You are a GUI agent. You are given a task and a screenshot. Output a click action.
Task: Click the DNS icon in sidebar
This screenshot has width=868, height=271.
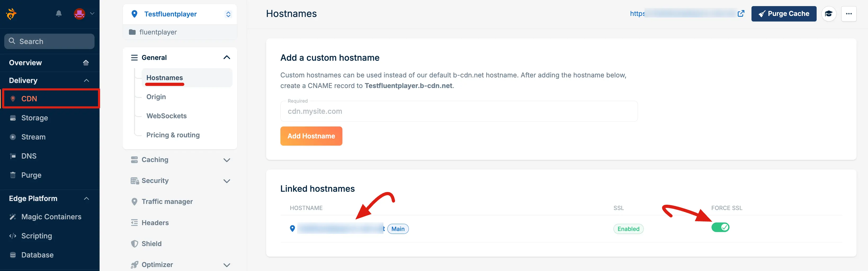click(x=13, y=156)
